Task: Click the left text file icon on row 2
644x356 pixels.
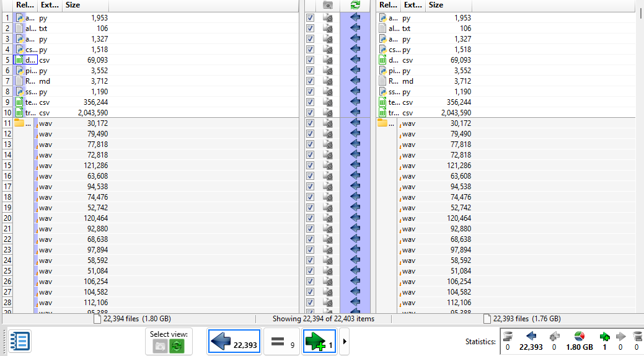Action: [19, 29]
